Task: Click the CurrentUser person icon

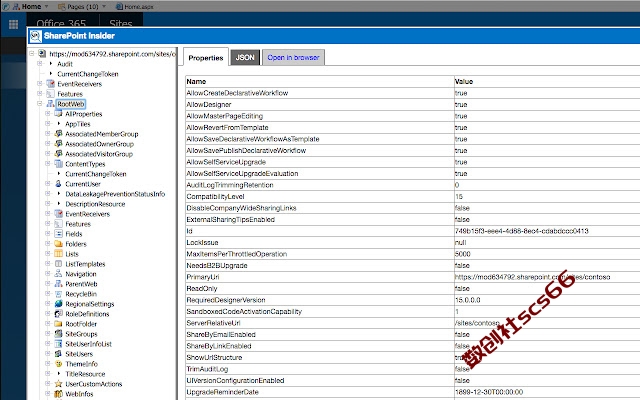Action: click(x=58, y=184)
